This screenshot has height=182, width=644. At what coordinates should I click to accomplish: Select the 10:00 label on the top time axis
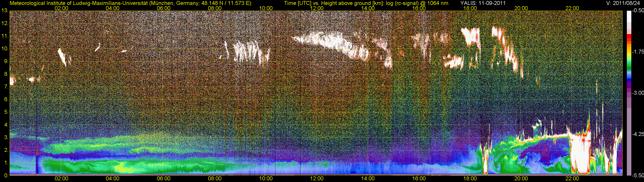click(266, 8)
